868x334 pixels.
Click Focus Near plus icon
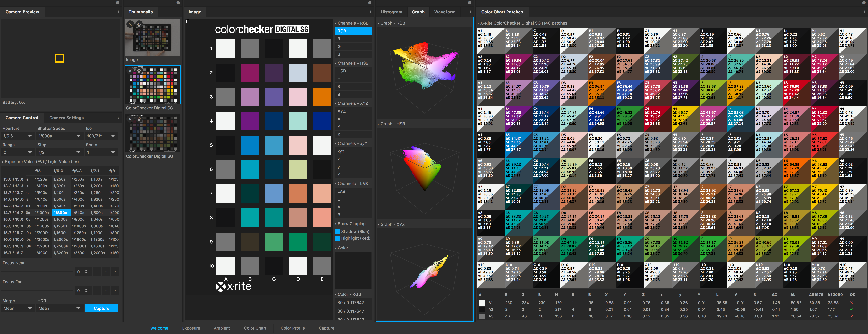[x=106, y=272]
